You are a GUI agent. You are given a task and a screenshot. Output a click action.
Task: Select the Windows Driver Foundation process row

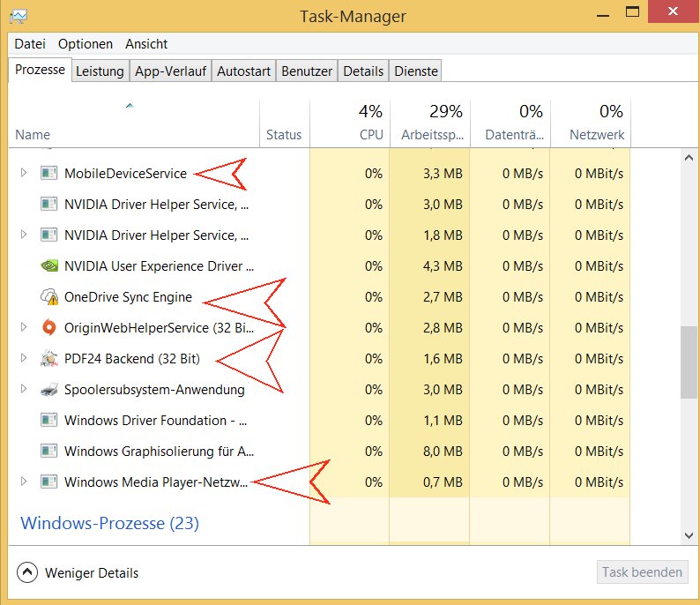point(159,421)
